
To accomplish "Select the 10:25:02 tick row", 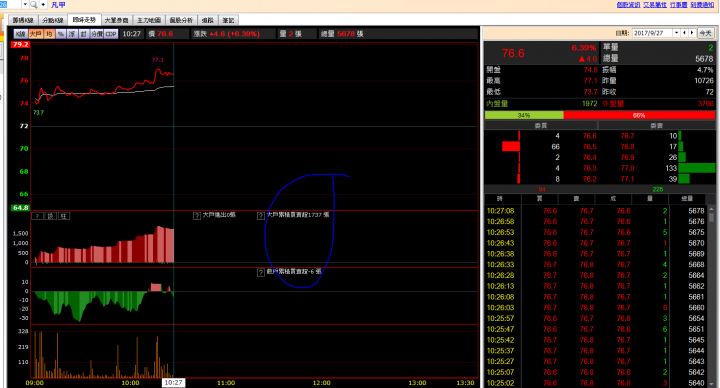I will coord(596,383).
